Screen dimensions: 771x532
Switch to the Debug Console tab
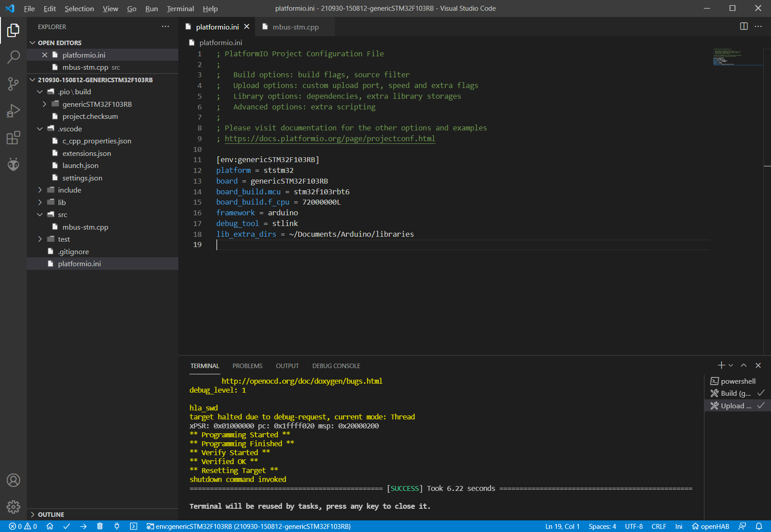pos(336,366)
